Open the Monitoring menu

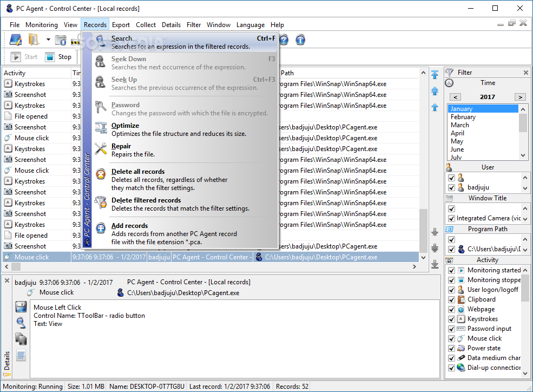point(42,25)
